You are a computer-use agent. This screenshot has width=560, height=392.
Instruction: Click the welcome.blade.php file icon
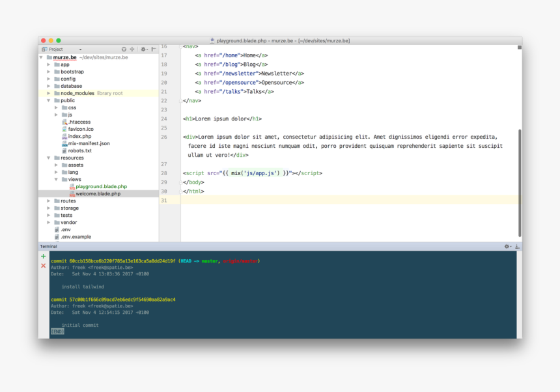coord(72,194)
